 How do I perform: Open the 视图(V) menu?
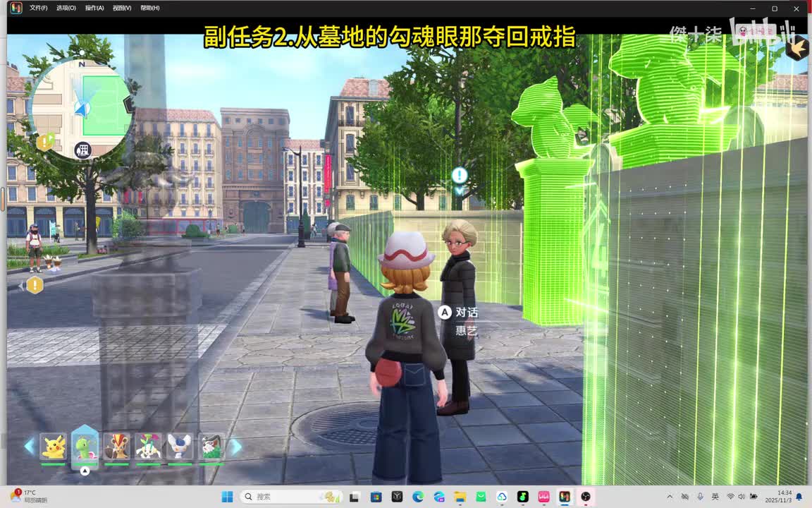(x=122, y=8)
